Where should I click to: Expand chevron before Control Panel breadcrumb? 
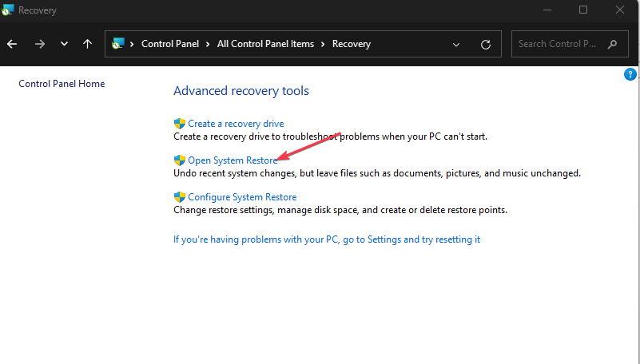(132, 44)
